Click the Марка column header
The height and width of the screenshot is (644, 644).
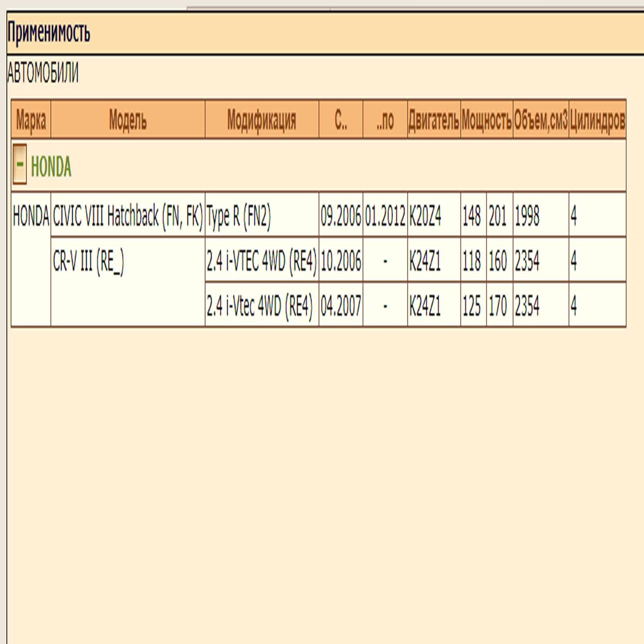click(31, 120)
